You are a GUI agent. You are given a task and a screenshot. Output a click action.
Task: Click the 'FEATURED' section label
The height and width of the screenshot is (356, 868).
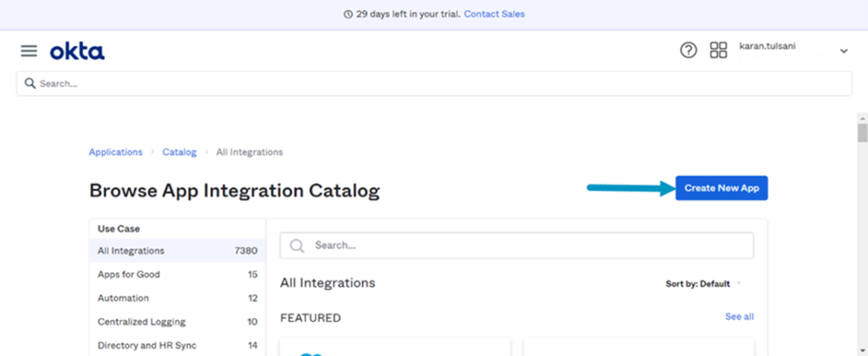pos(310,318)
